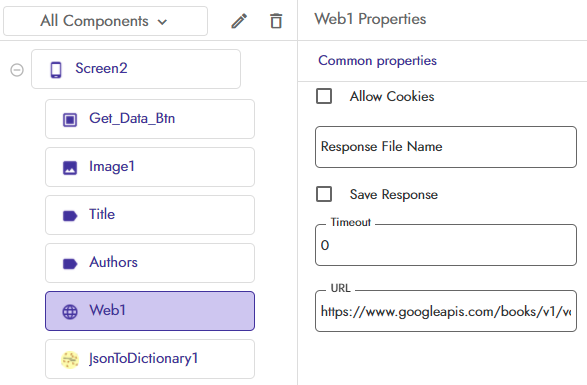Select the Image1 component

(x=150, y=167)
